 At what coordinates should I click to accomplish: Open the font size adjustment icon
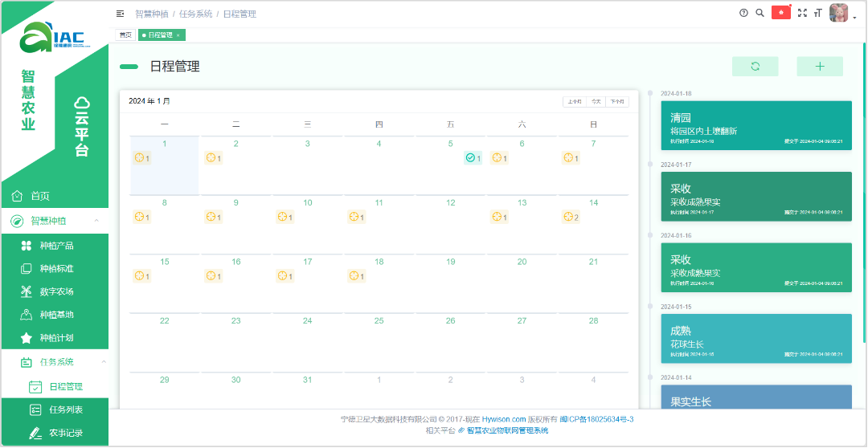tap(817, 13)
